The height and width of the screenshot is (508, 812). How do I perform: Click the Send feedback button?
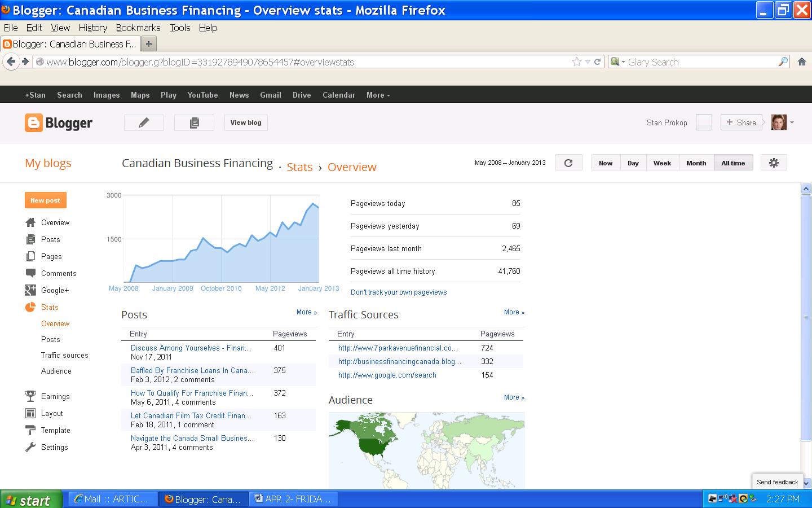click(x=777, y=482)
